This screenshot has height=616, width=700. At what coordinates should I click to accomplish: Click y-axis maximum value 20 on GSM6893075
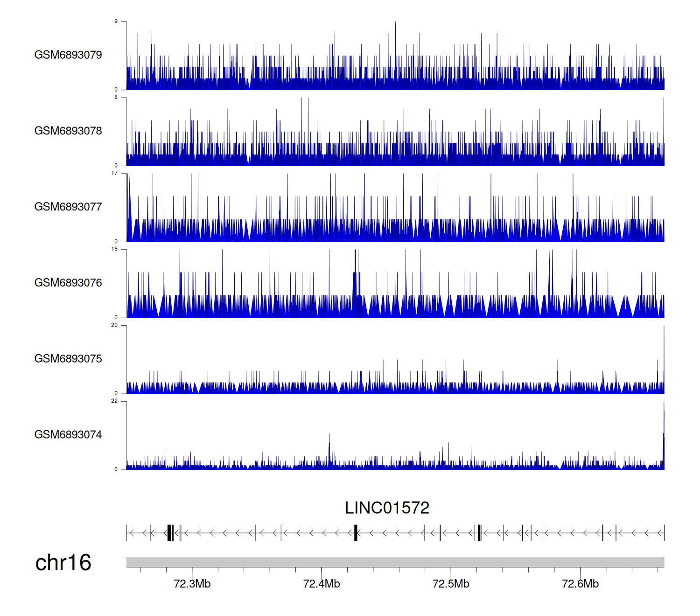(114, 325)
